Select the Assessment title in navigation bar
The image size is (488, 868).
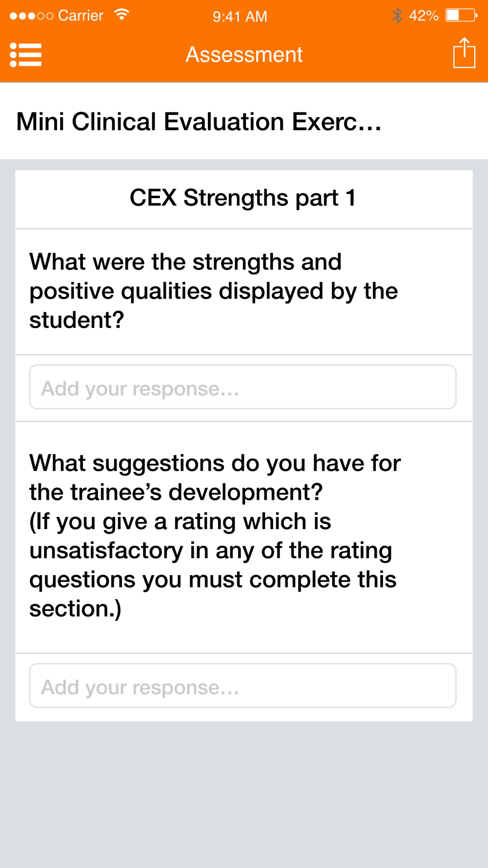[x=244, y=55]
